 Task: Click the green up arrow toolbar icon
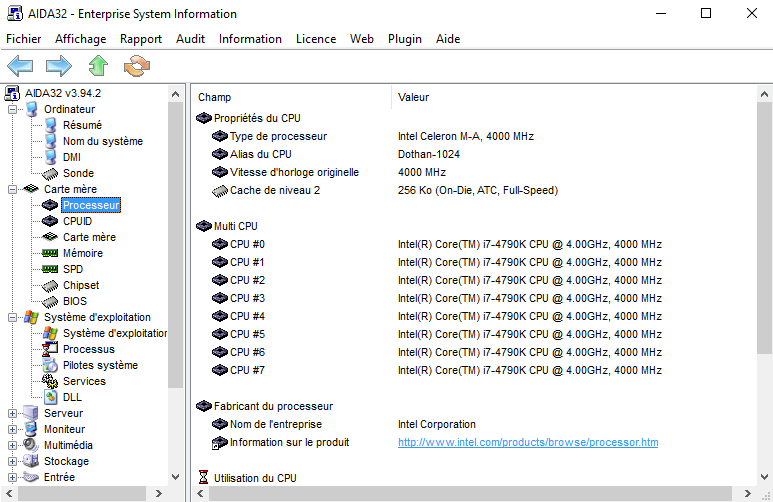coord(97,67)
